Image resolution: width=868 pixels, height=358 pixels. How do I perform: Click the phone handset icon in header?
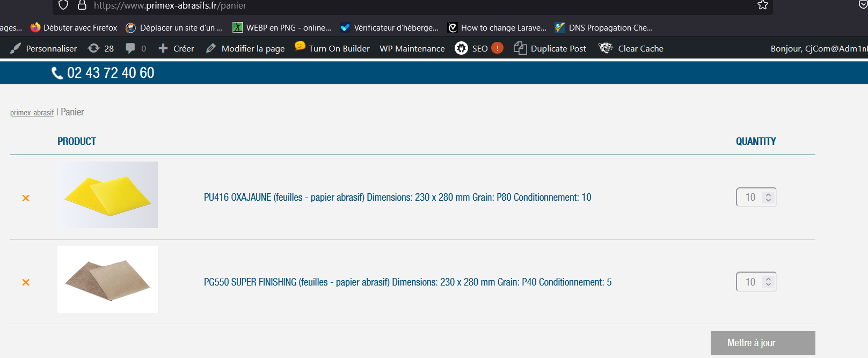click(x=57, y=74)
